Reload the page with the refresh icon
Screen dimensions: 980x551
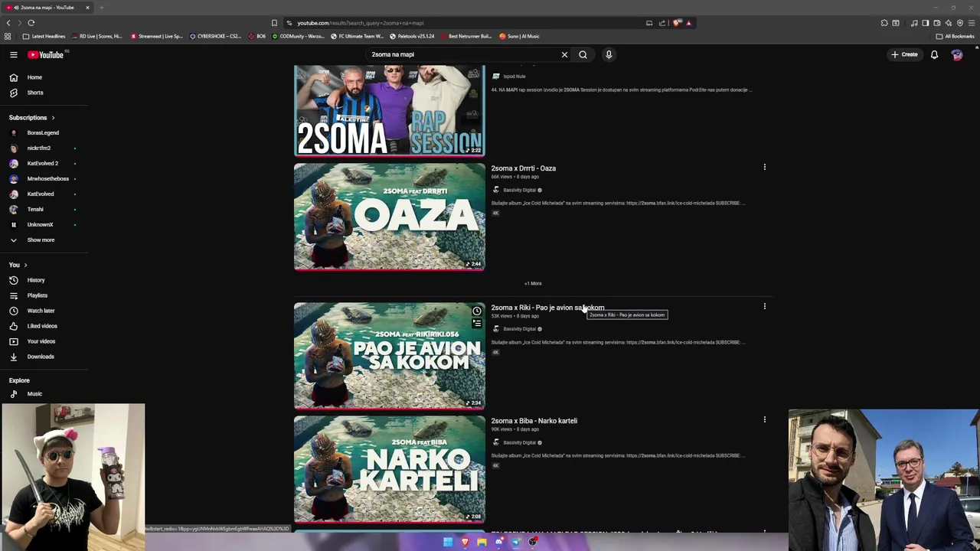(31, 23)
